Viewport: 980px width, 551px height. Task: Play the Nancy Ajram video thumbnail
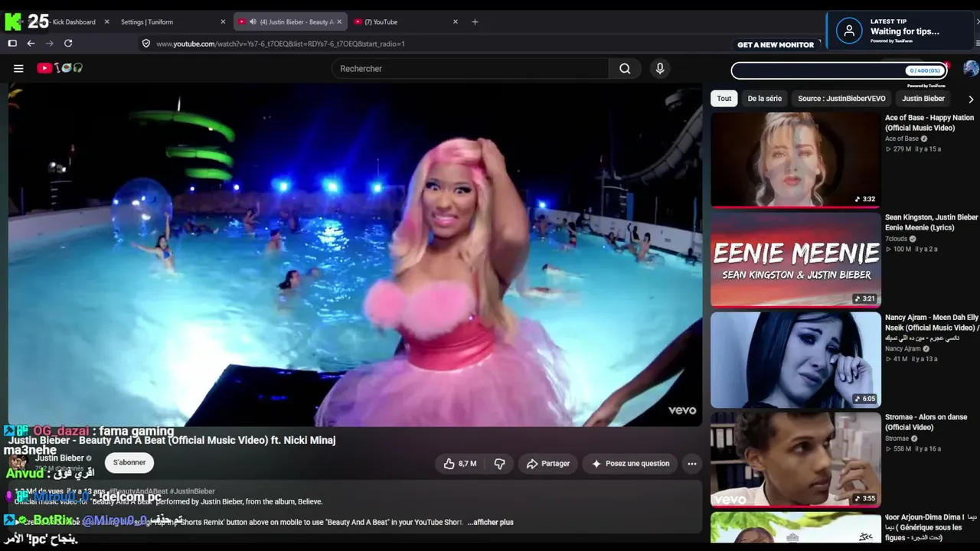pos(795,360)
